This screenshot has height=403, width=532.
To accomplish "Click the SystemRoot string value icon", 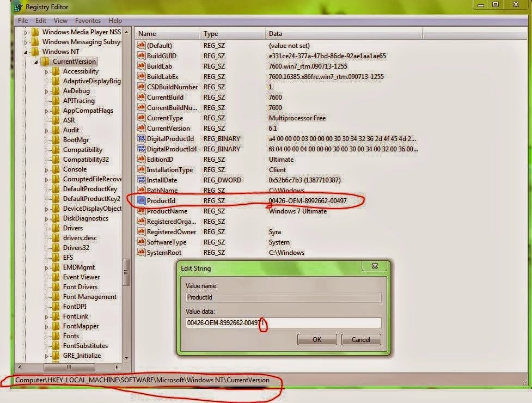I will pyautogui.click(x=141, y=252).
